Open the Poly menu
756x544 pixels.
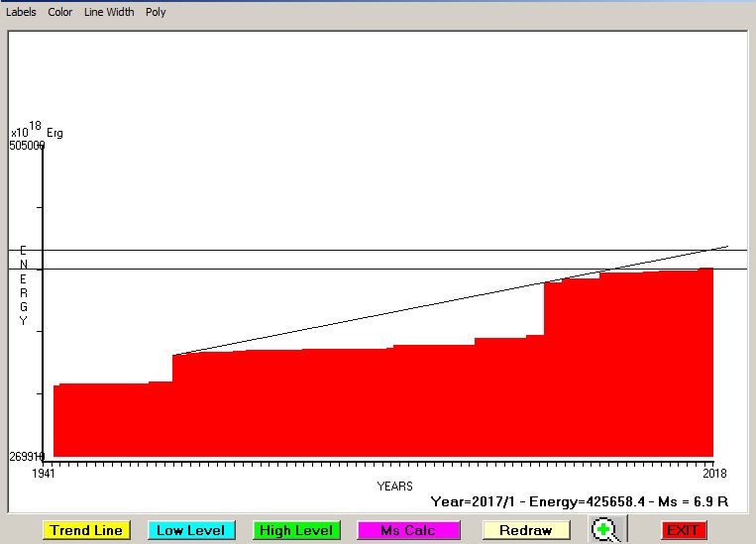click(x=156, y=13)
